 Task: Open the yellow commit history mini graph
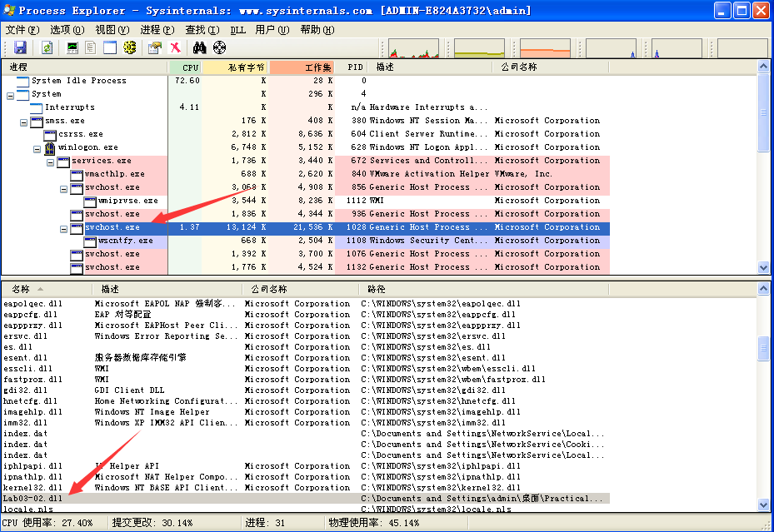(479, 48)
